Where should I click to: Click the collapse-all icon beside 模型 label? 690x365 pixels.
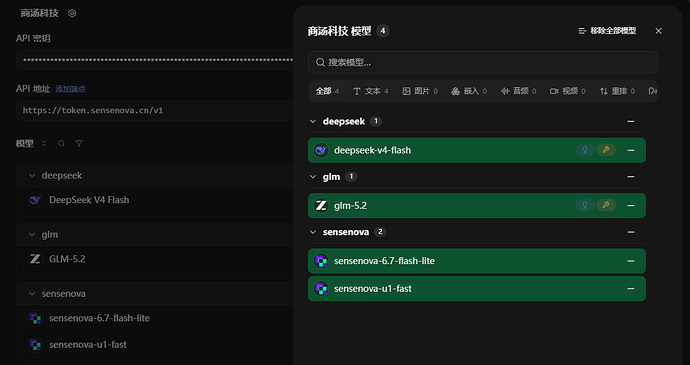(x=44, y=144)
